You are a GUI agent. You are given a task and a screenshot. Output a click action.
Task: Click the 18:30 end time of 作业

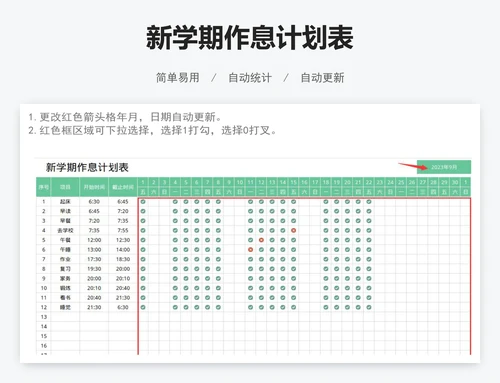tap(123, 259)
